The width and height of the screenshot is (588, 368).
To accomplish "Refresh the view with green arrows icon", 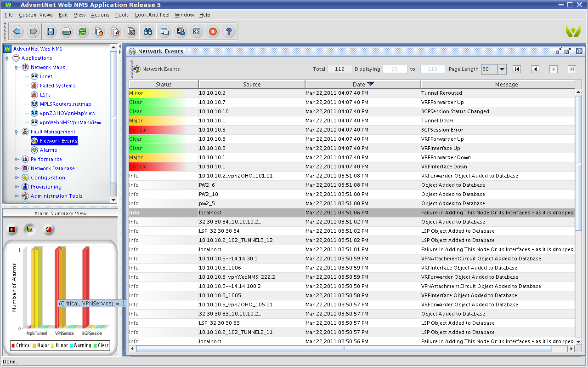I will pos(83,31).
